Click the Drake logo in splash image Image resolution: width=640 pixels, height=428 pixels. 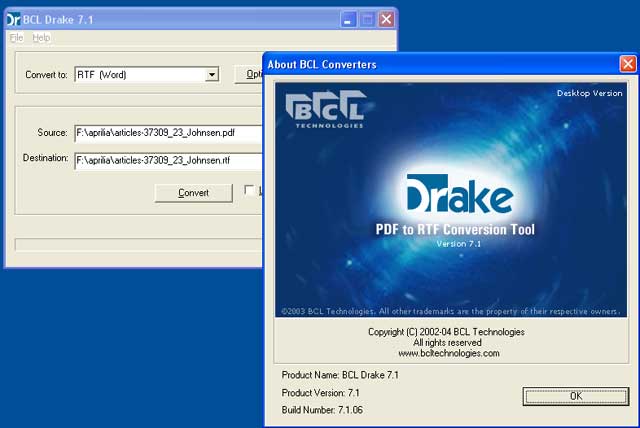[x=460, y=194]
